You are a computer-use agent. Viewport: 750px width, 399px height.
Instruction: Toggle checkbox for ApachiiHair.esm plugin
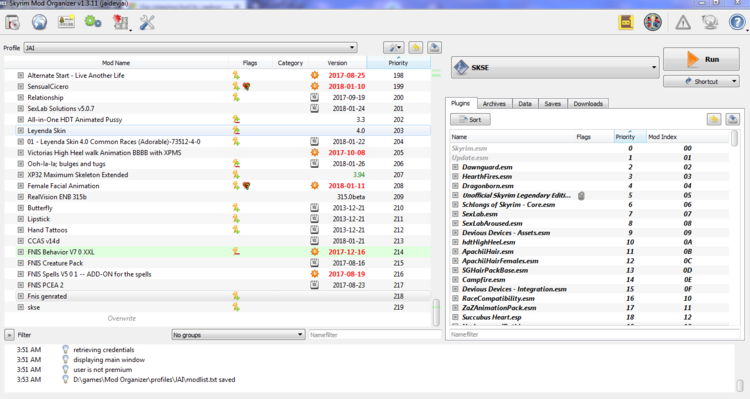pyautogui.click(x=455, y=251)
